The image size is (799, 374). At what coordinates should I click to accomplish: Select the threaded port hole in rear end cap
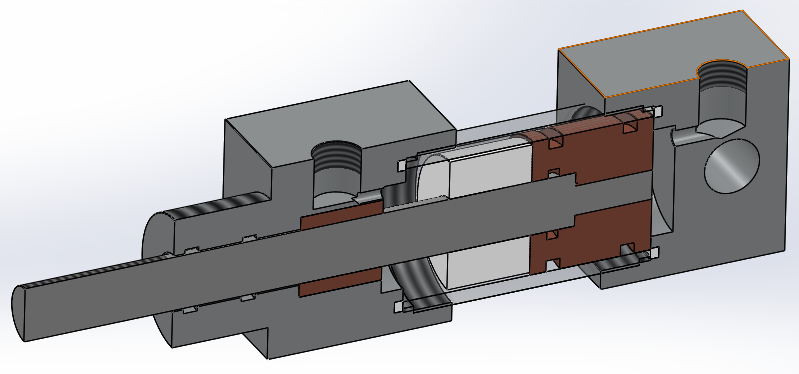pos(722,99)
